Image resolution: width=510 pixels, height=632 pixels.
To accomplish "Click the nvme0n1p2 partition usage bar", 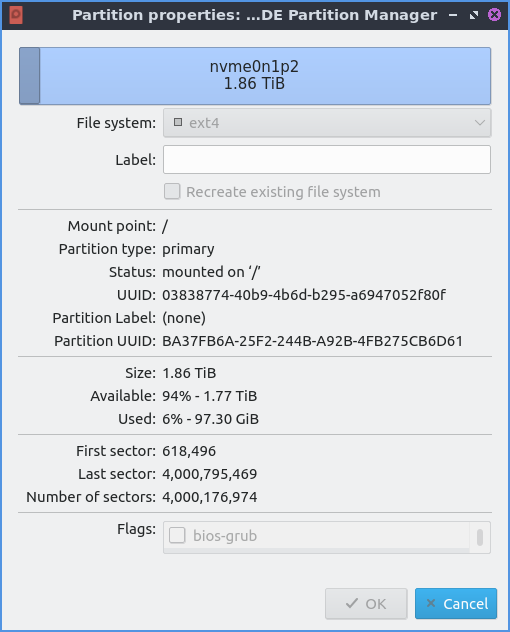I will 255,76.
